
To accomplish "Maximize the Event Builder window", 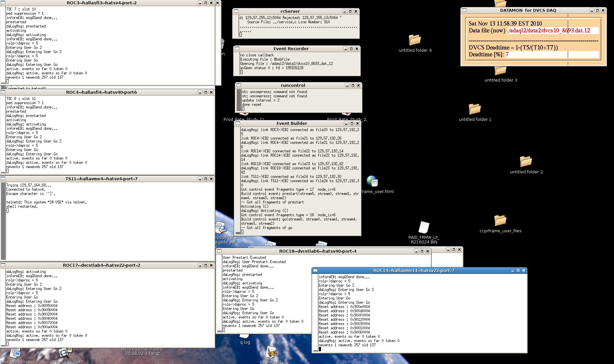I will 352,123.
